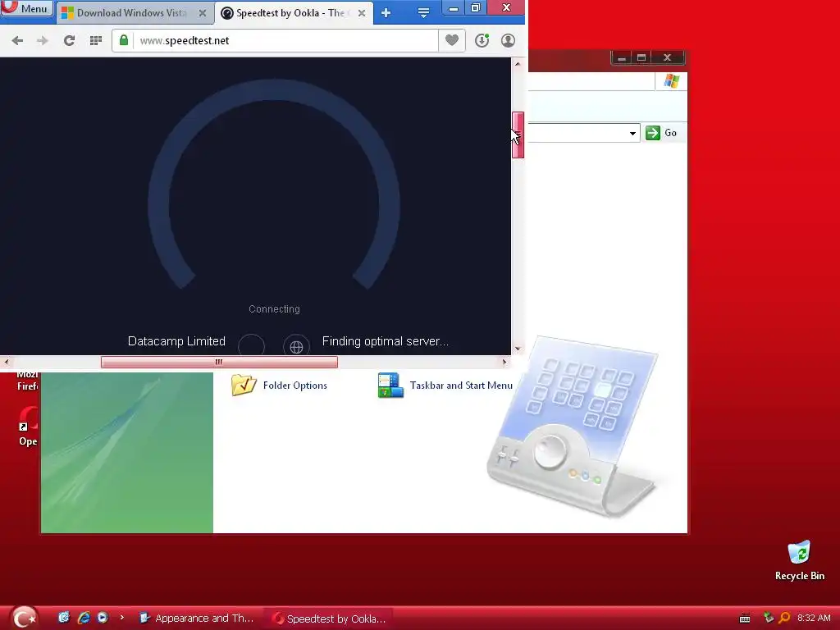Open the Start menu orb
Image resolution: width=840 pixels, height=630 pixels.
(24, 619)
